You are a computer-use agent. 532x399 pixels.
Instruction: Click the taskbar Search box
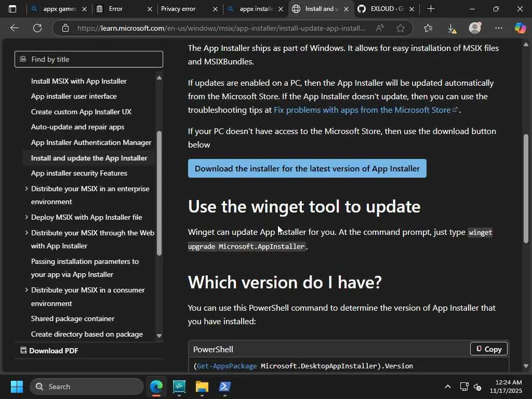(87, 387)
